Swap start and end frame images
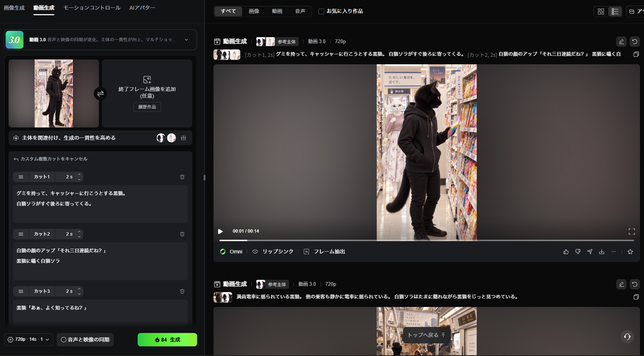This screenshot has height=356, width=644. (x=100, y=94)
